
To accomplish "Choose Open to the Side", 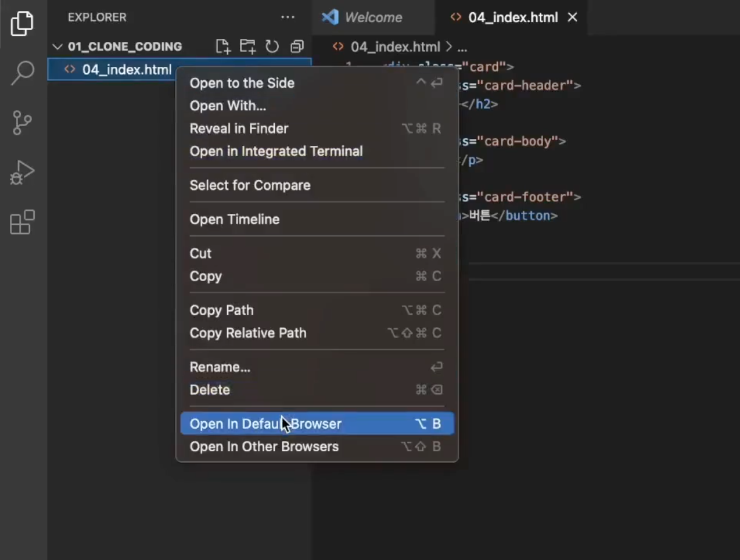I will [317, 83].
